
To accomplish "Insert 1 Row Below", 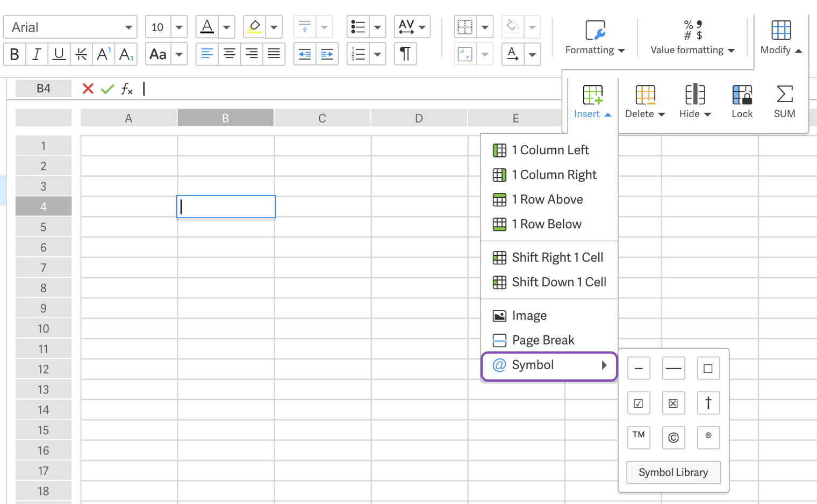I will tap(549, 224).
